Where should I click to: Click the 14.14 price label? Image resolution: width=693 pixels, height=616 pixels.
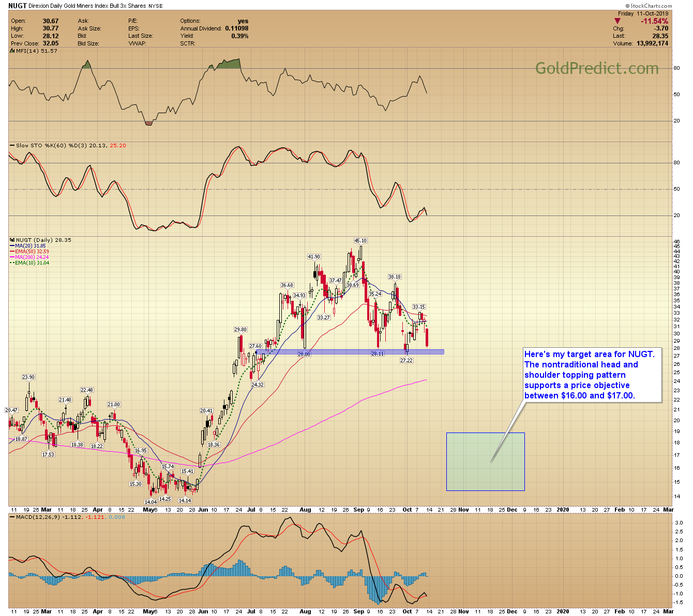[185, 500]
